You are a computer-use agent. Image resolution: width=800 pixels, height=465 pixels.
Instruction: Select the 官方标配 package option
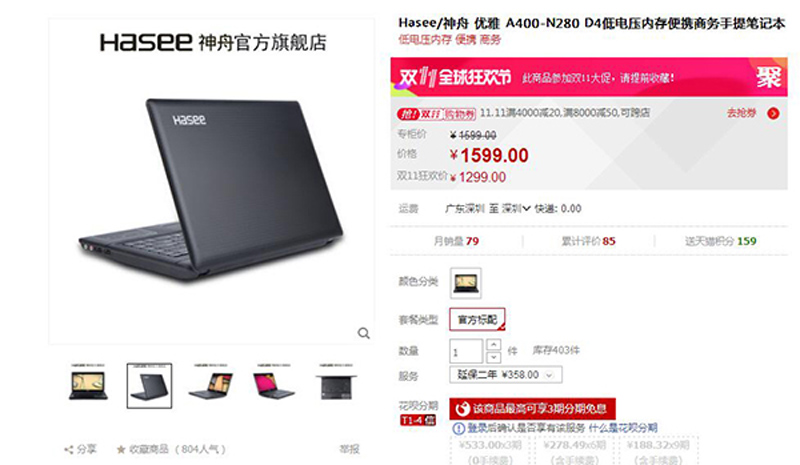pos(477,320)
